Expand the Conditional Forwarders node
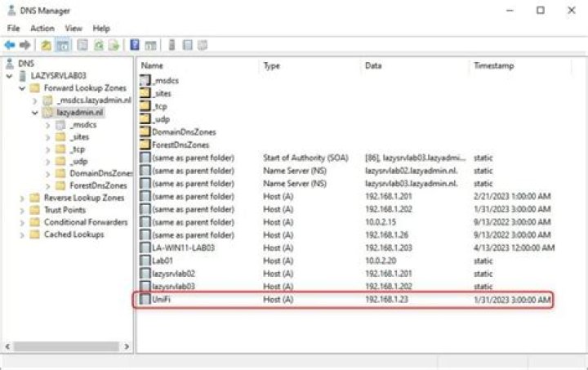Screen dimensions: 588x370 [23, 222]
